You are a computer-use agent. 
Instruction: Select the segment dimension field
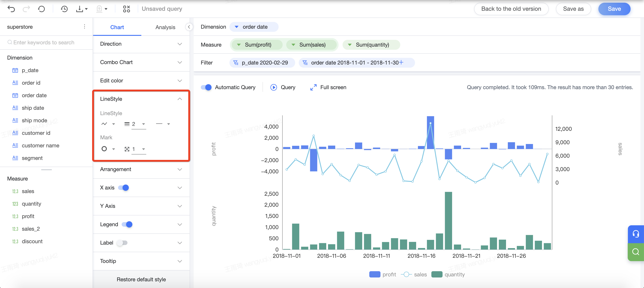pyautogui.click(x=27, y=158)
